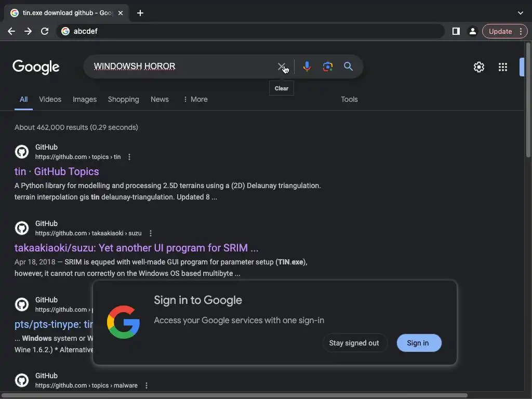The width and height of the screenshot is (532, 399).
Task: Close the tin.exe download github tab
Action: coord(121,13)
